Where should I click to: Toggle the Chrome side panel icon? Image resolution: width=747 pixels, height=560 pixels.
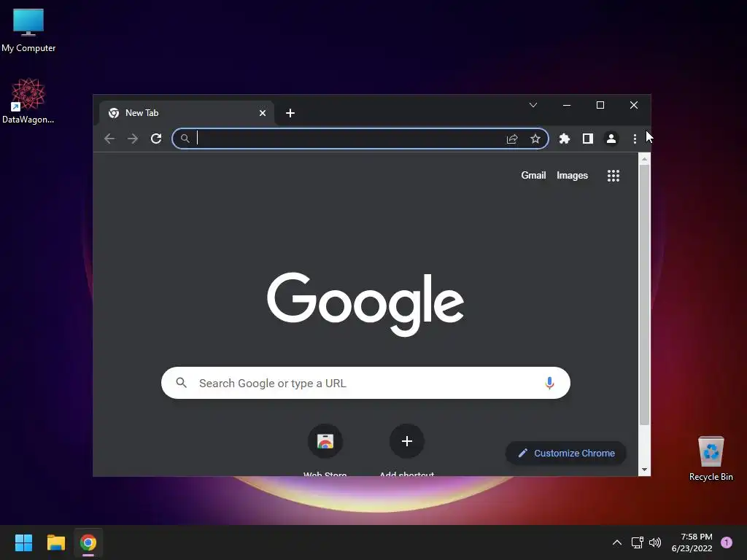click(588, 139)
